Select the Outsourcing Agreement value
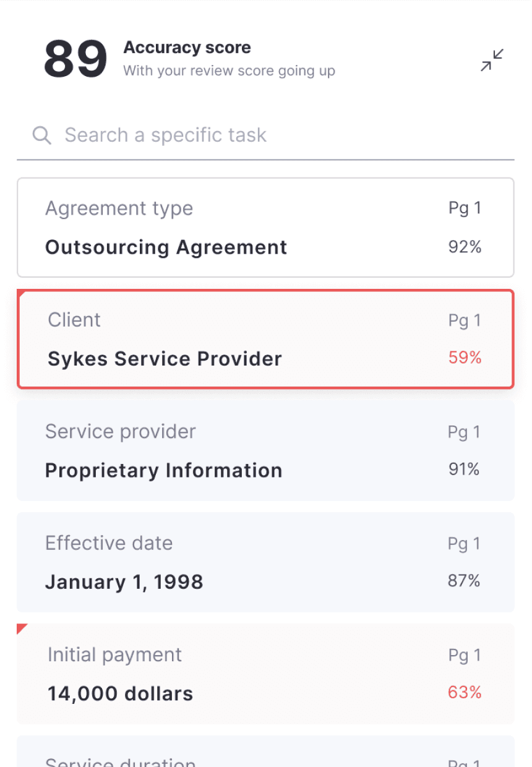532x767 pixels. coord(166,247)
